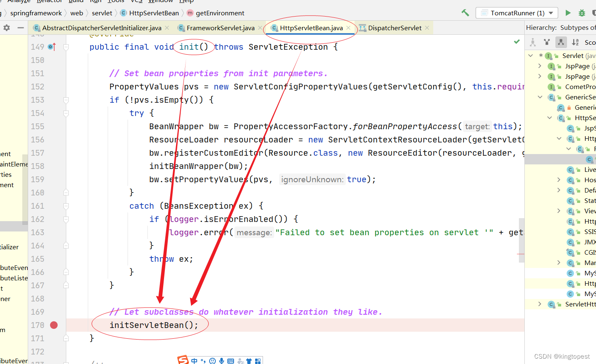The image size is (596, 364).
Task: Open the skin shirt icon in IME bar
Action: coord(249,361)
